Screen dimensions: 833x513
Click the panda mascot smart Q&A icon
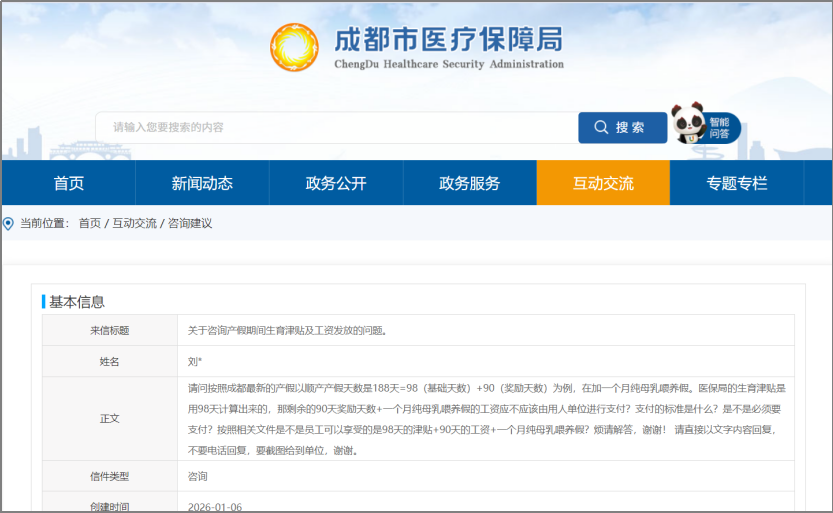[688, 123]
